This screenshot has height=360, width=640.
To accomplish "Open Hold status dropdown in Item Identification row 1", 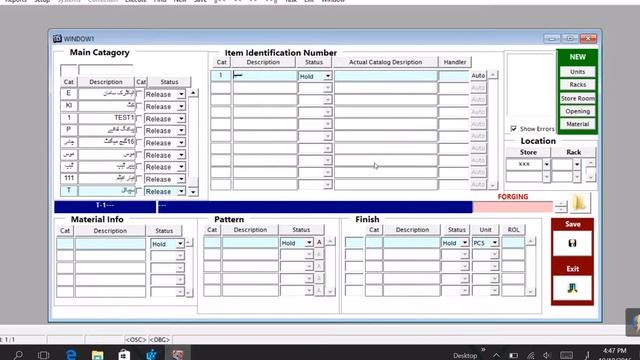I will 328,76.
